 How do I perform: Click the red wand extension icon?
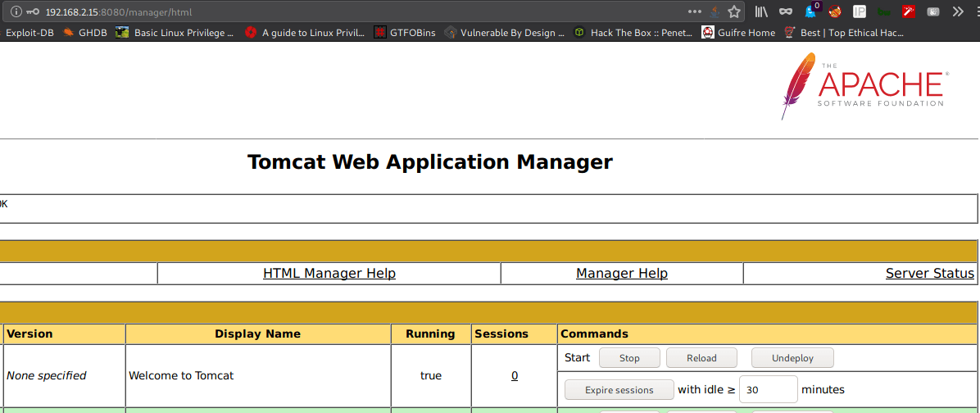click(x=909, y=11)
